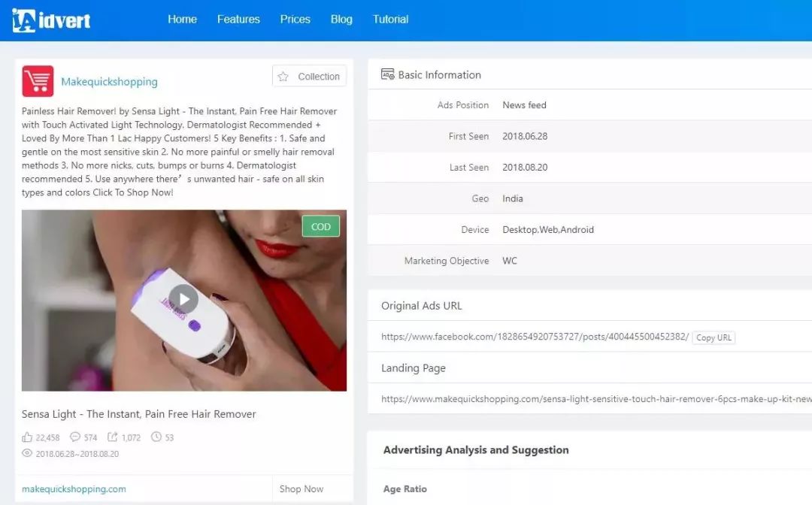Click the Original Ads URL heading

point(422,306)
